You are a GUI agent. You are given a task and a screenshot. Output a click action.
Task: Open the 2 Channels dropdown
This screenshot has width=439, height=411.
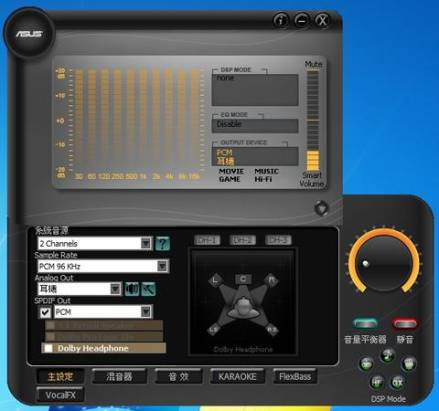(x=95, y=243)
